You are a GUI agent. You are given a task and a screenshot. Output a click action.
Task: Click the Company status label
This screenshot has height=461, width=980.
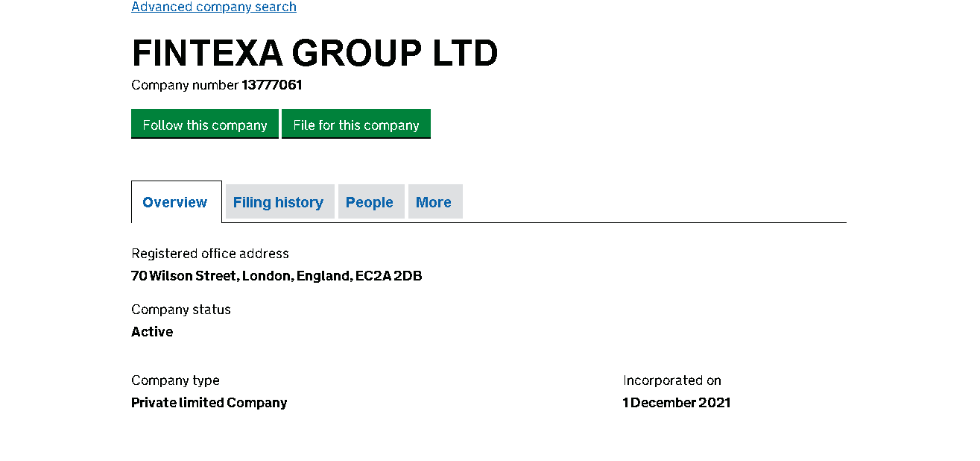181,310
